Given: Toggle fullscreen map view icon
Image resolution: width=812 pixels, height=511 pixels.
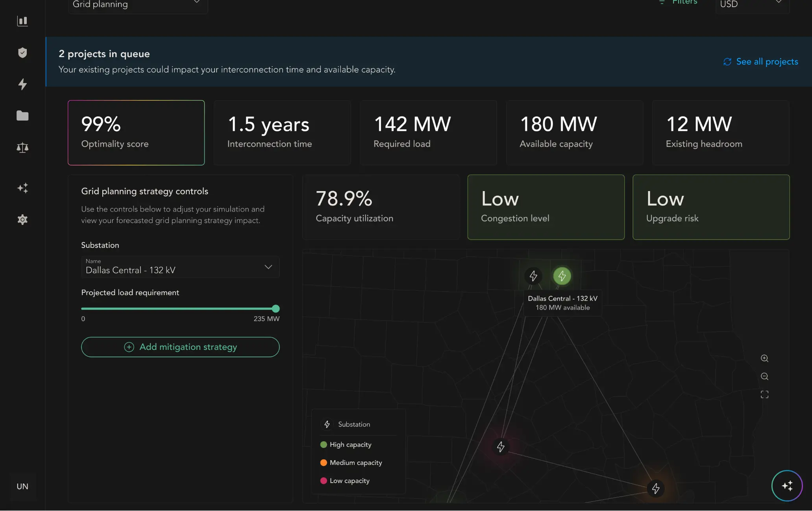Looking at the screenshot, I should 764,394.
